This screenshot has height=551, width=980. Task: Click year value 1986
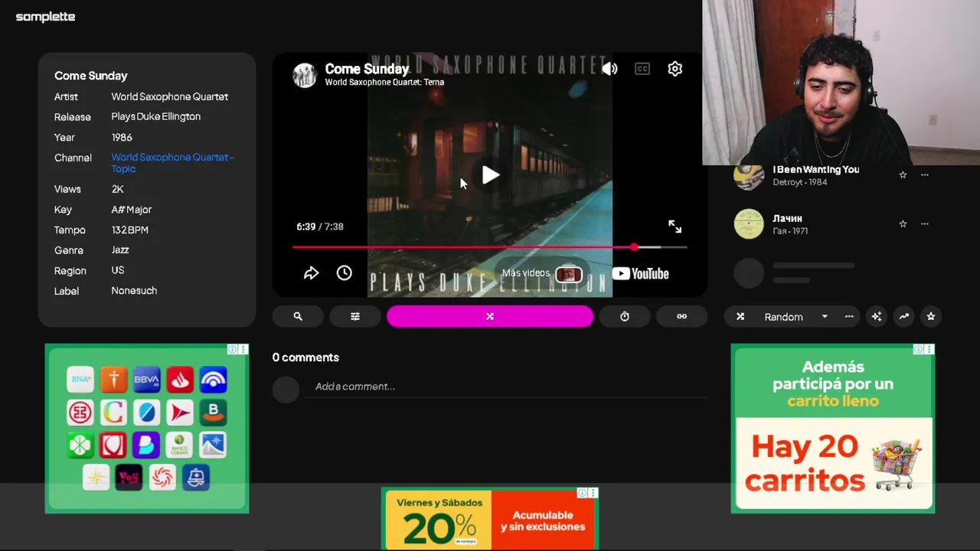click(122, 137)
